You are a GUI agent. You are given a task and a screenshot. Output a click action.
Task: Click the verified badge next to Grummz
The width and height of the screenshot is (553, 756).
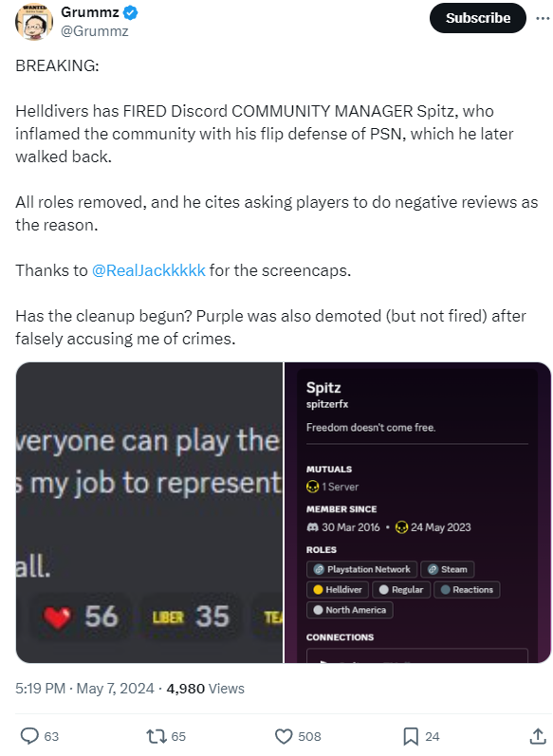coord(130,12)
